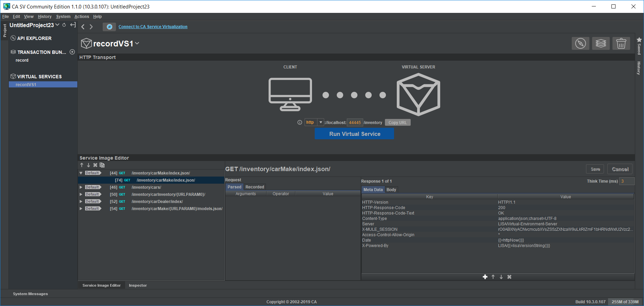
Task: Click the back navigation arrow
Action: pyautogui.click(x=83, y=27)
